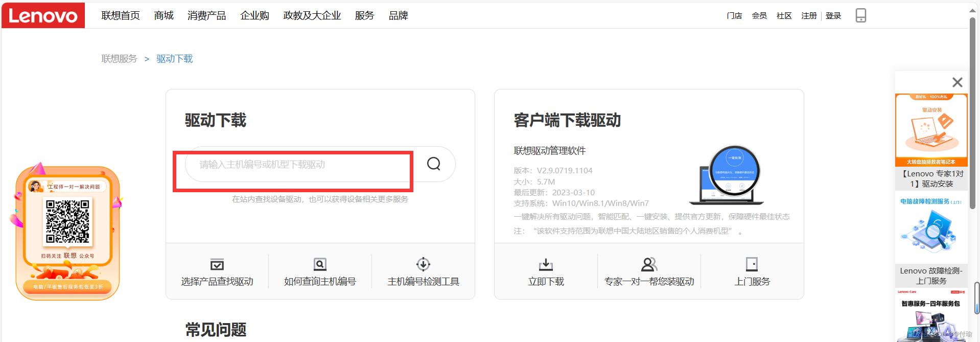980x342 pixels.
Task: Open the 政教及大企业 menu
Action: 312,16
